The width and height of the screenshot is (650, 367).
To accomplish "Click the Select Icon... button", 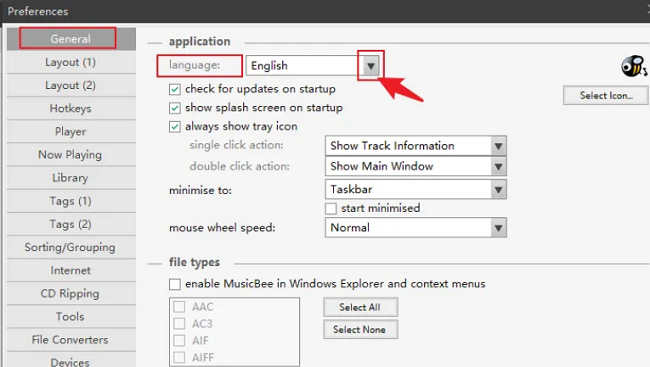I will (x=606, y=95).
